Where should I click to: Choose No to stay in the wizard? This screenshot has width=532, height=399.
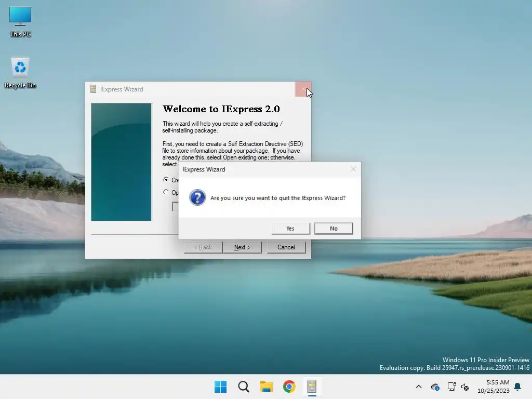click(334, 229)
